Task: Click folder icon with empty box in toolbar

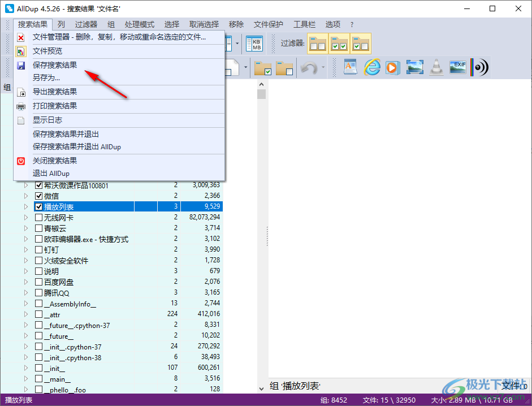Action: [284, 68]
